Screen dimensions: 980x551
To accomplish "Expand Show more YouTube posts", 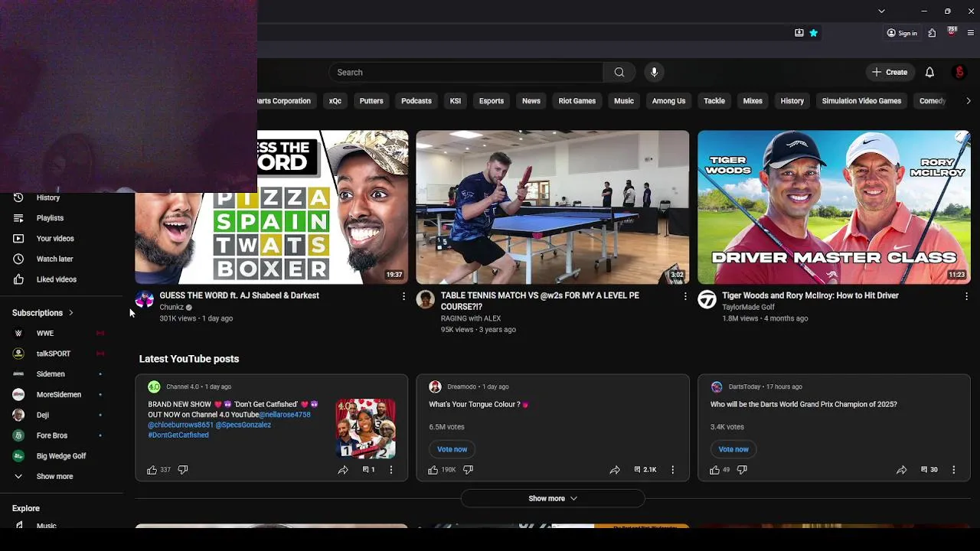I will point(553,498).
